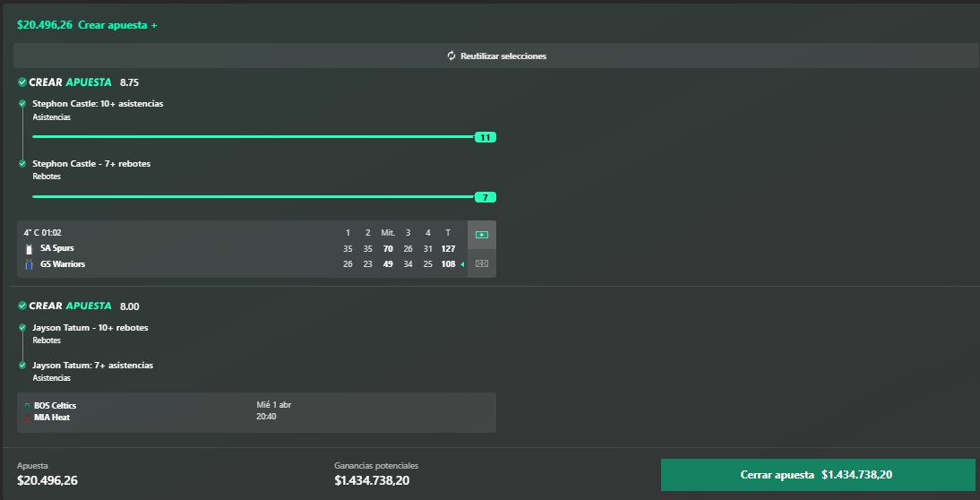The image size is (980, 500).
Task: Click the SA Spurs jersey icon
Action: click(28, 249)
